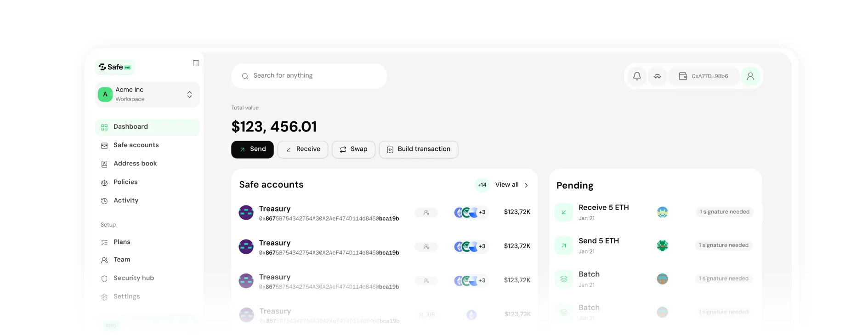Expand Safe accounts with the View all chevron
Viewport: 868px width, 336px height.
526,185
